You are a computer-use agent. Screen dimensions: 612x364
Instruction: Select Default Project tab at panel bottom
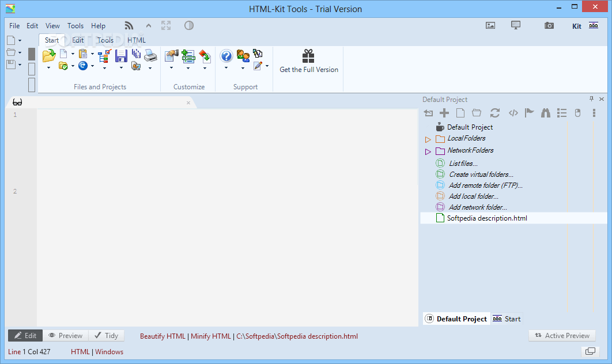[x=456, y=318]
